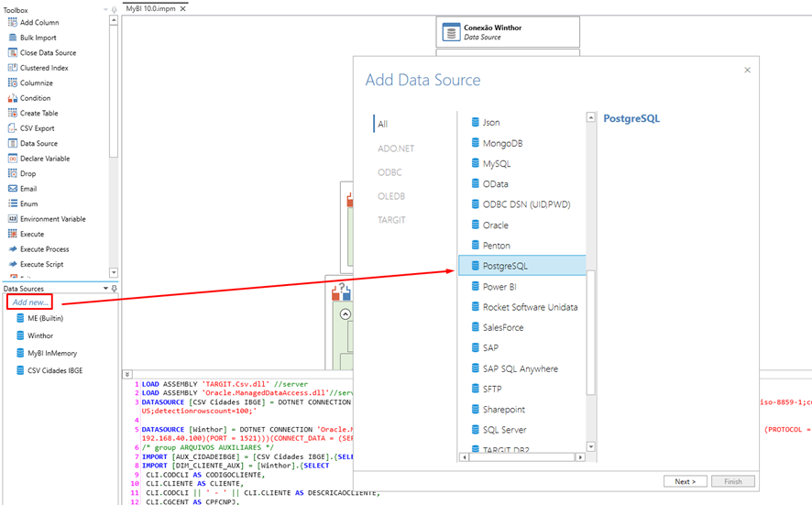Click the ME (Builtin) data source icon
Viewport: 812px width, 505px height.
20,318
